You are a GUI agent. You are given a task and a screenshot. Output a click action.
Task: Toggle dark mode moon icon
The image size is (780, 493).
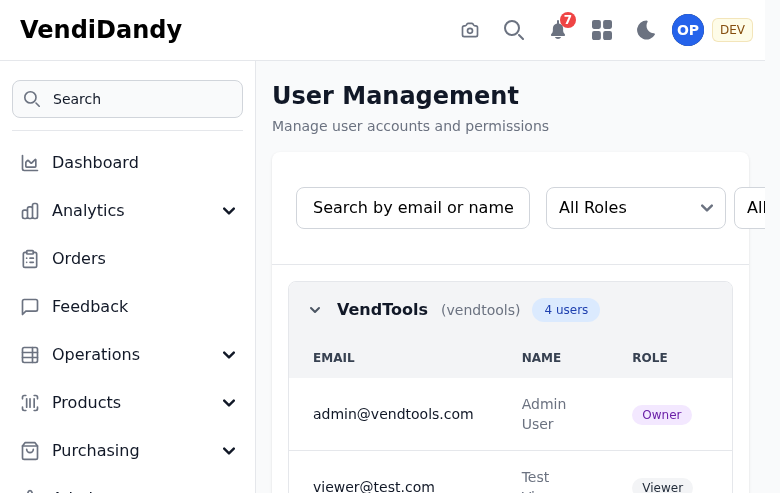click(x=646, y=30)
